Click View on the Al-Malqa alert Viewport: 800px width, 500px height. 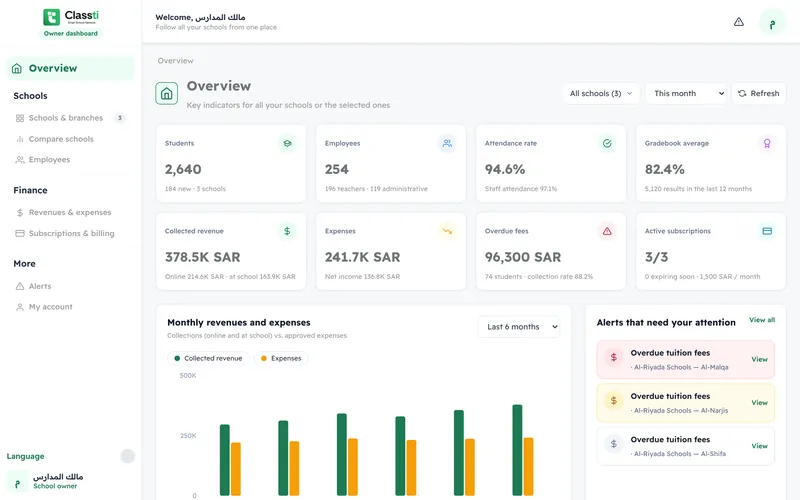(x=759, y=359)
